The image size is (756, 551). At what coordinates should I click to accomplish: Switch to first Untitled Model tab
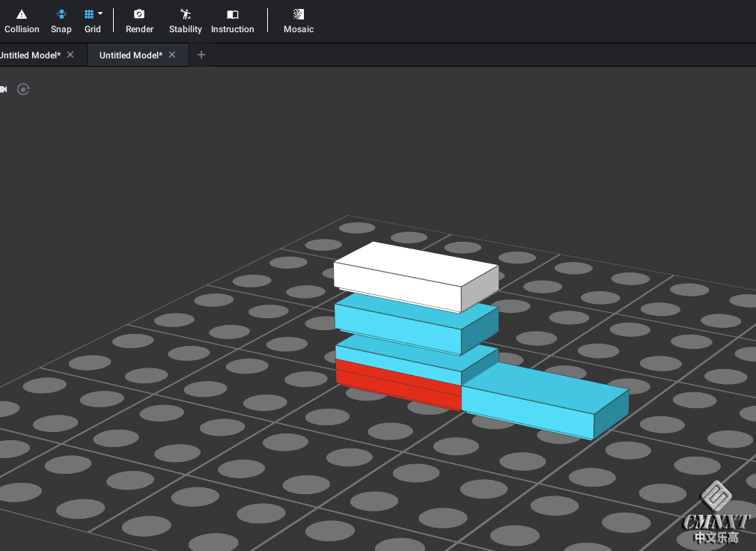30,55
